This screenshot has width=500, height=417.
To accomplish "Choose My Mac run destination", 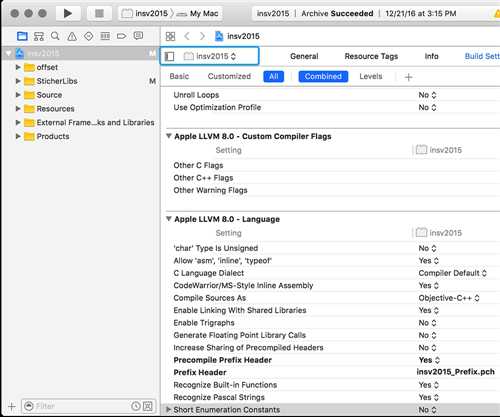I will click(198, 13).
